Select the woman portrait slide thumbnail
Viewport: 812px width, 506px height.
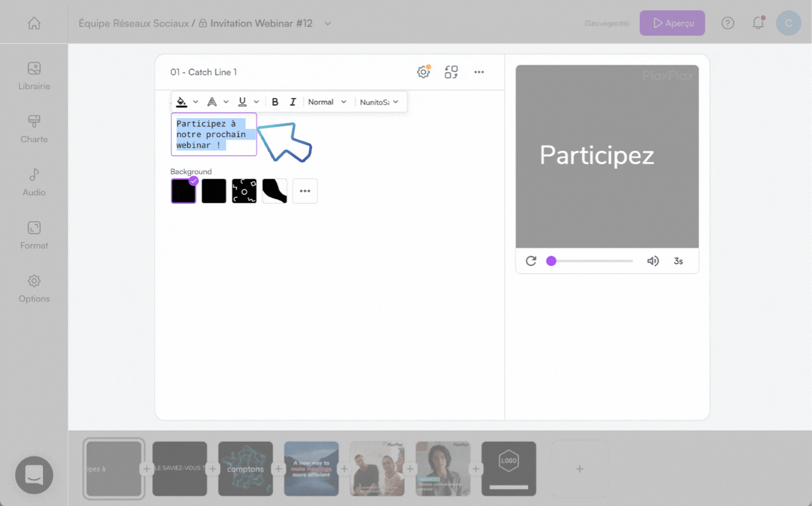443,469
